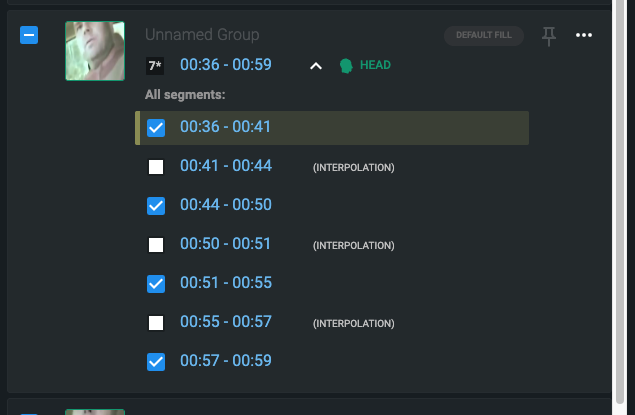Screen dimensions: 635x415
Task: Pin the Unnamed Group
Action: pos(548,36)
